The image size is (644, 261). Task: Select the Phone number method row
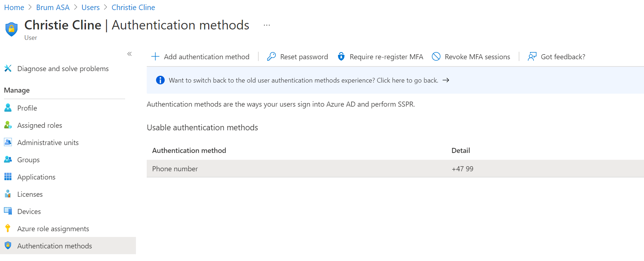click(175, 169)
